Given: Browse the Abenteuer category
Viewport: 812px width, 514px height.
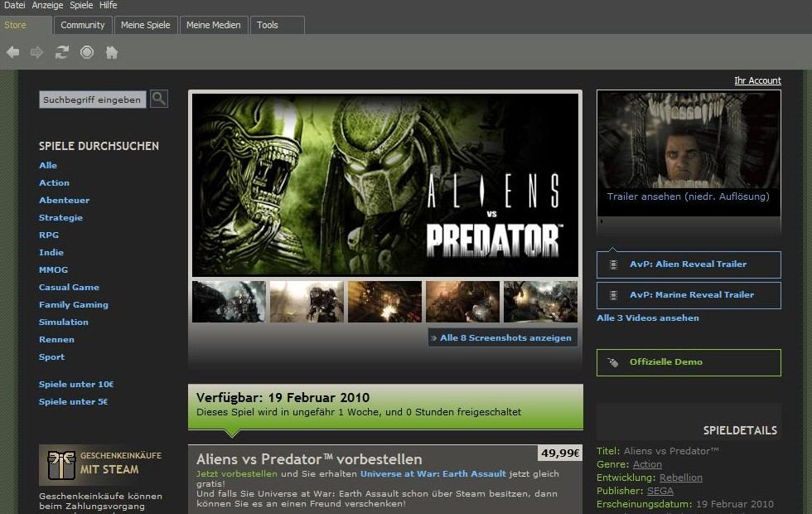Looking at the screenshot, I should tap(64, 200).
